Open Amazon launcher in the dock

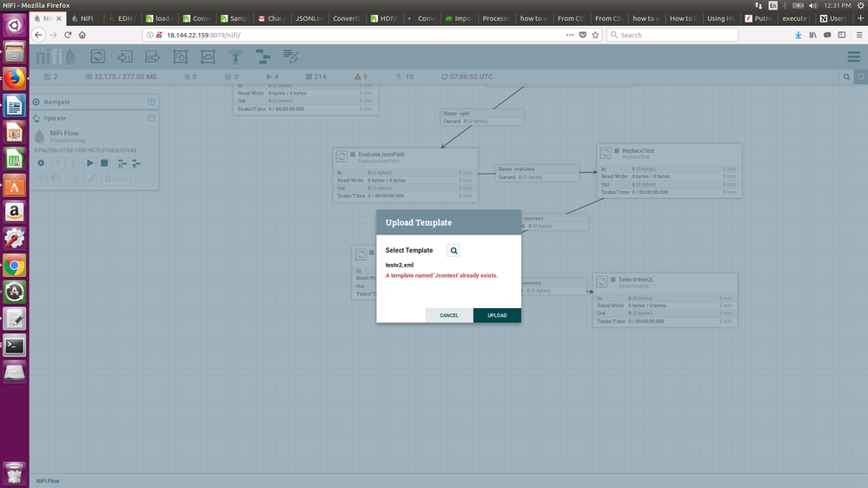[15, 212]
